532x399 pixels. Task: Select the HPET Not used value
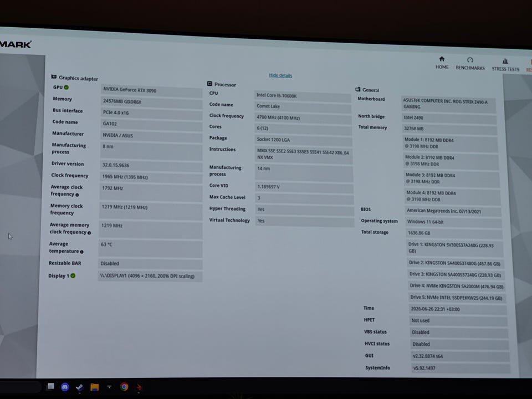459,321
